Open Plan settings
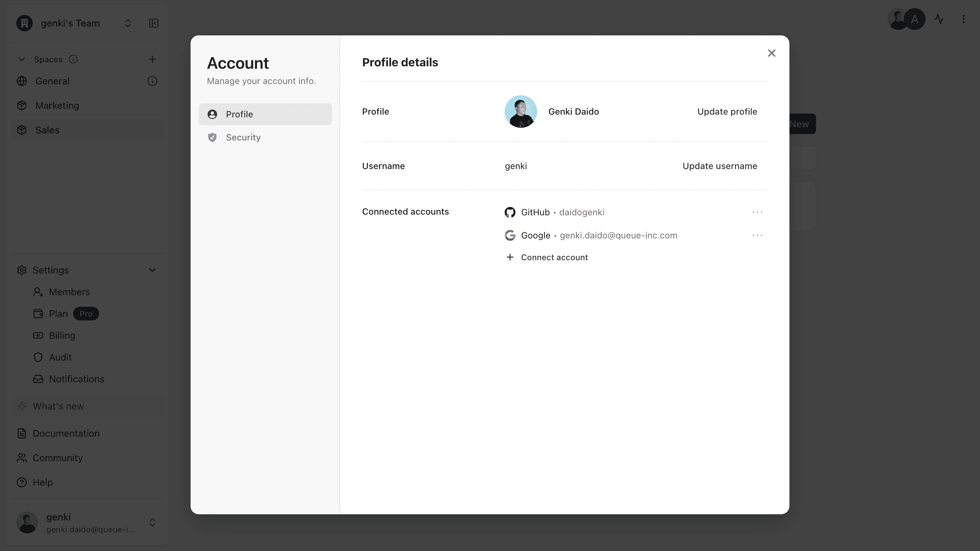Viewport: 980px width, 551px height. [x=58, y=314]
